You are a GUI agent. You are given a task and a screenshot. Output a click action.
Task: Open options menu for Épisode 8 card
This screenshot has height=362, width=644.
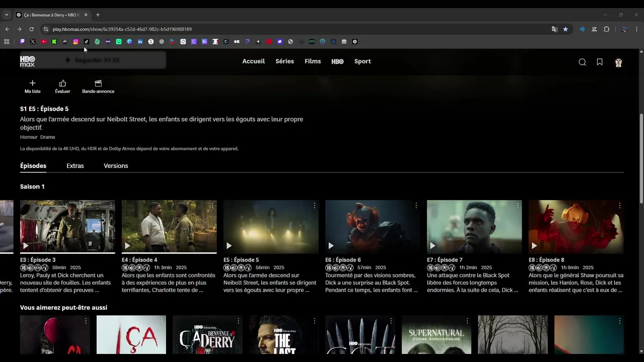(x=619, y=206)
